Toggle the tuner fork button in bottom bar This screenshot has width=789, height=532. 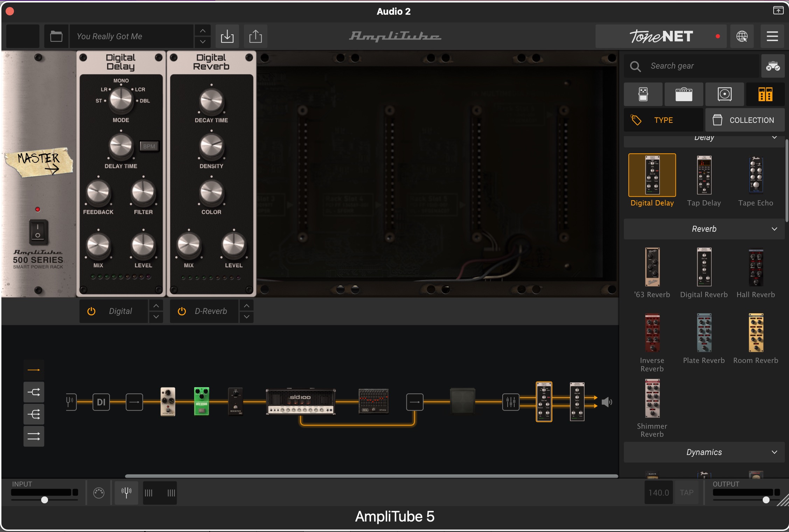pyautogui.click(x=126, y=493)
